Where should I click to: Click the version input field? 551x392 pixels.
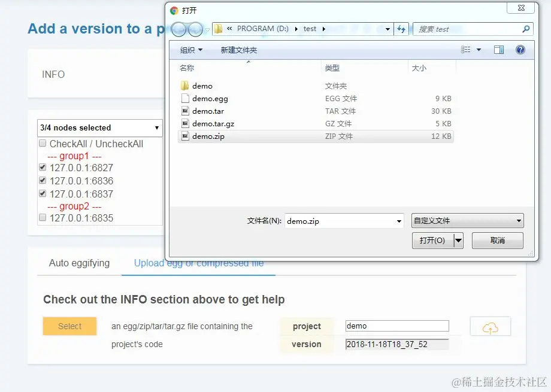tap(397, 344)
